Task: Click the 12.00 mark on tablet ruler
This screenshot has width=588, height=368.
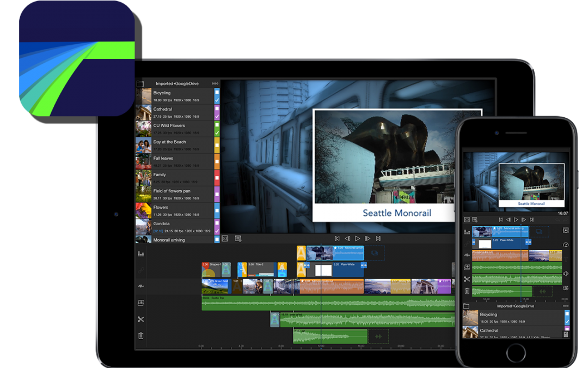Action: tap(321, 346)
